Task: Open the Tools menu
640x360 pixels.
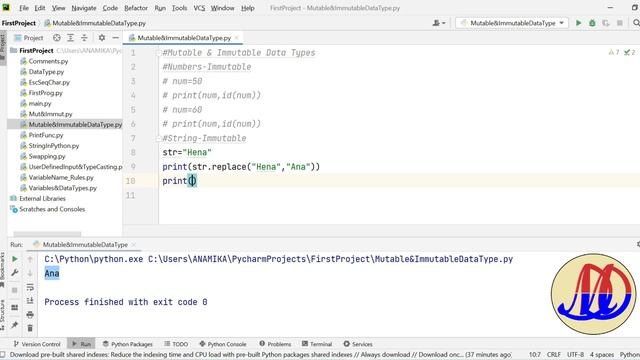Action: [x=179, y=8]
